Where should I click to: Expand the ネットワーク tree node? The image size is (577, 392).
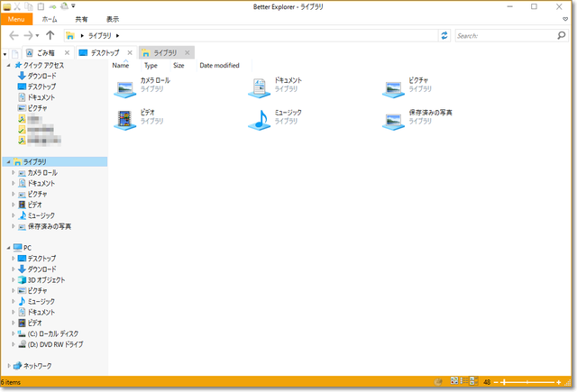coord(7,366)
